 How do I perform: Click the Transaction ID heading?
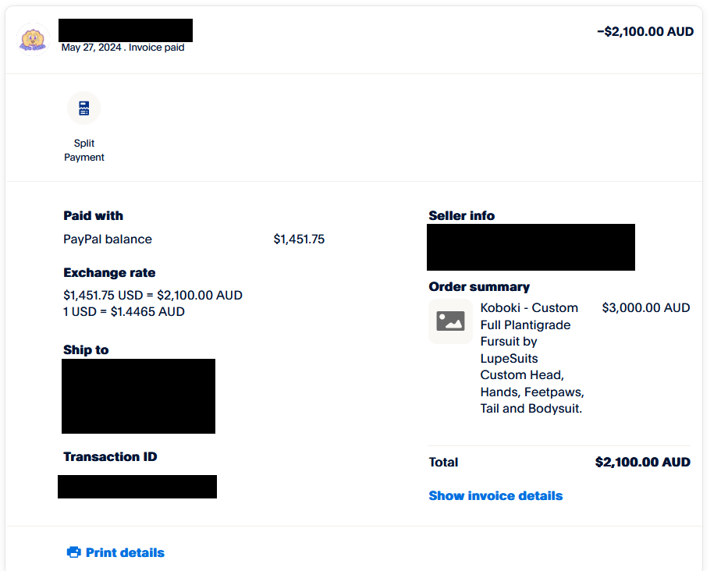coord(110,457)
